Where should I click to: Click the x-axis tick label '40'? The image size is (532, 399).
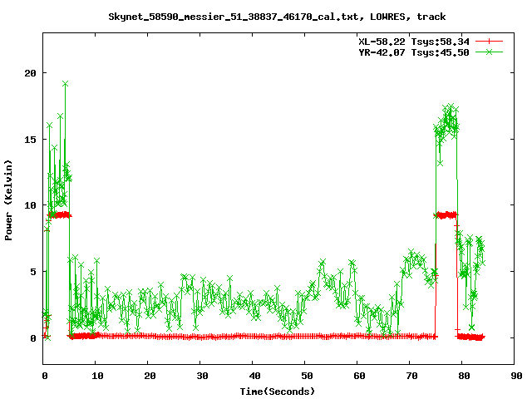[x=254, y=376]
